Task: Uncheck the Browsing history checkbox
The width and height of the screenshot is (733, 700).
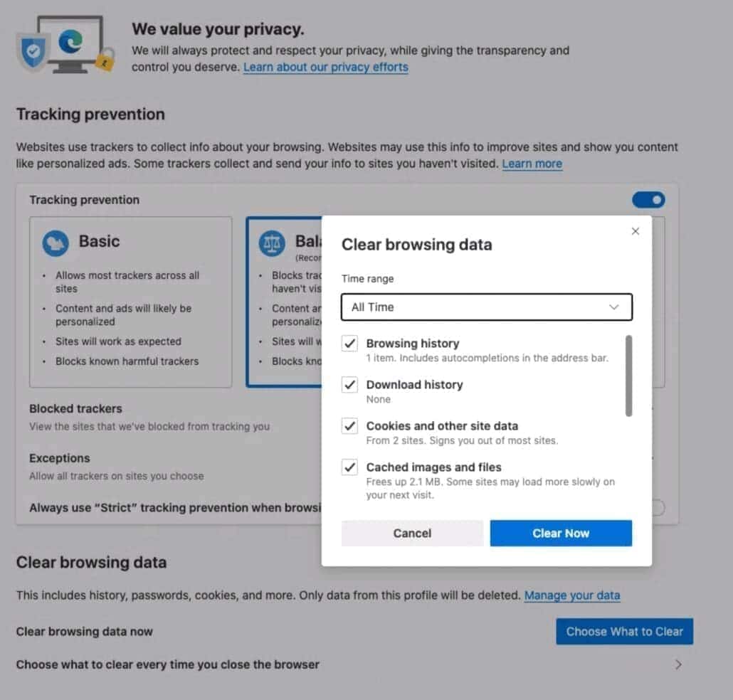Action: click(x=349, y=344)
